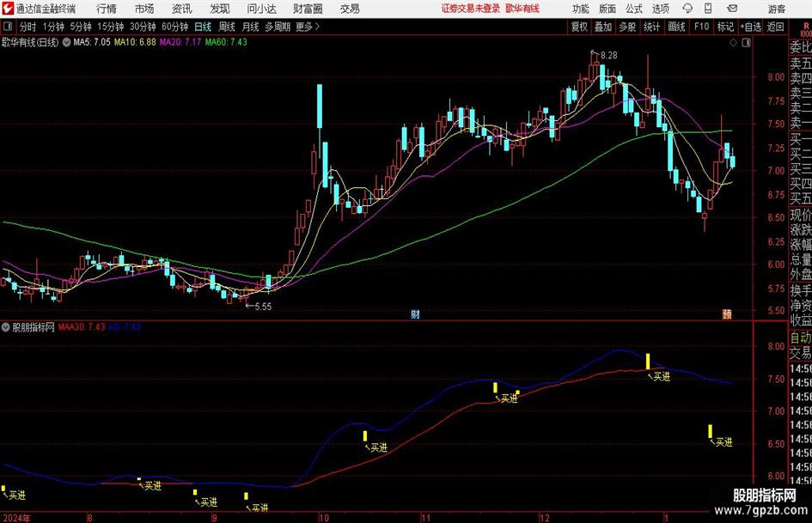The width and height of the screenshot is (812, 523).
Task: Click the MA10: 6.88 value
Action: coord(135,42)
